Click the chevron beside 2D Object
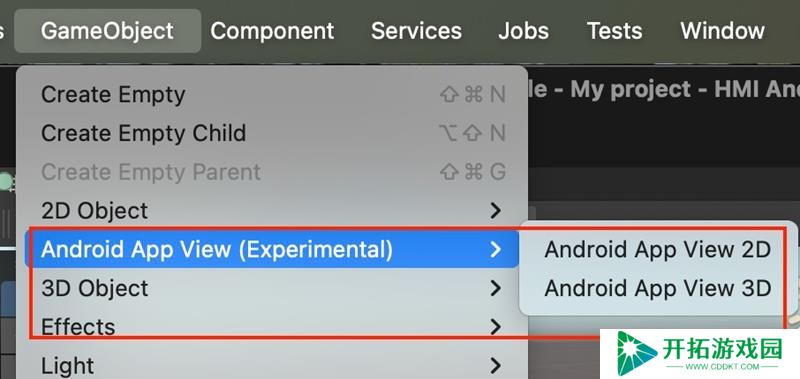Screen dimensions: 800x379 click(x=495, y=211)
